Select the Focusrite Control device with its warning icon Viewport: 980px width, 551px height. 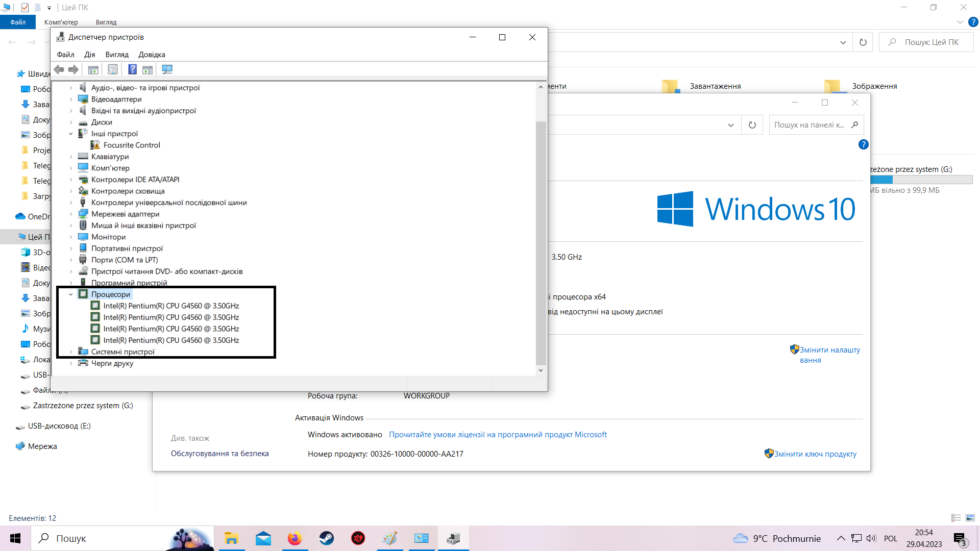point(131,145)
